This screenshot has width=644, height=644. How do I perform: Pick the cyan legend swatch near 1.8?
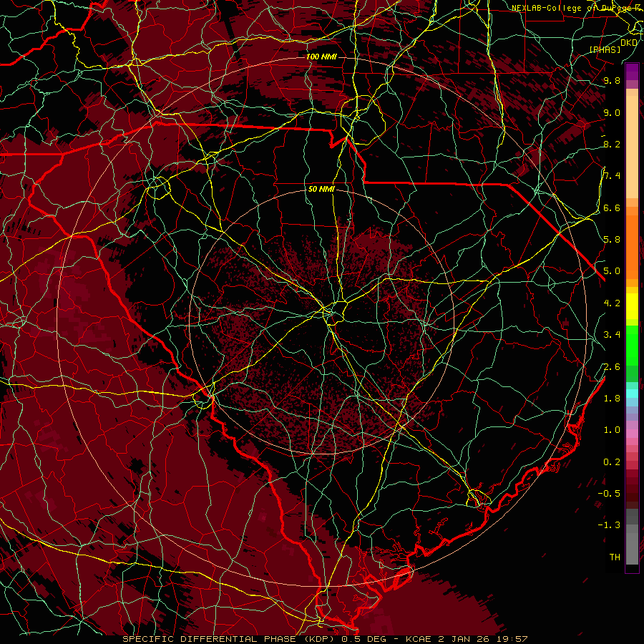tap(632, 394)
